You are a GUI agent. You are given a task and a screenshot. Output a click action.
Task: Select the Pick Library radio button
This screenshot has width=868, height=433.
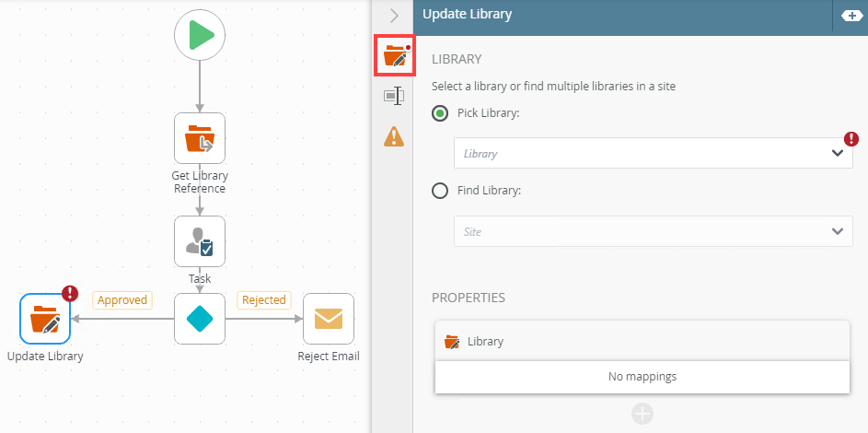pos(440,113)
